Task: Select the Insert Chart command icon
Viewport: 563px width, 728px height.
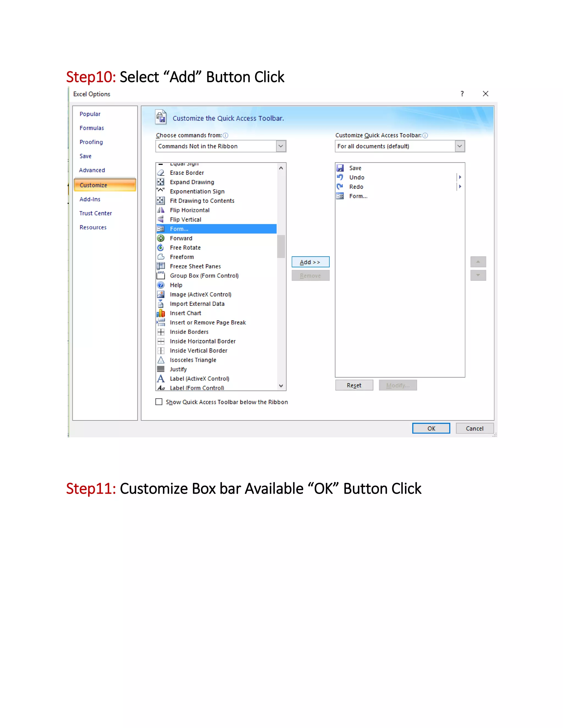Action: tap(161, 313)
